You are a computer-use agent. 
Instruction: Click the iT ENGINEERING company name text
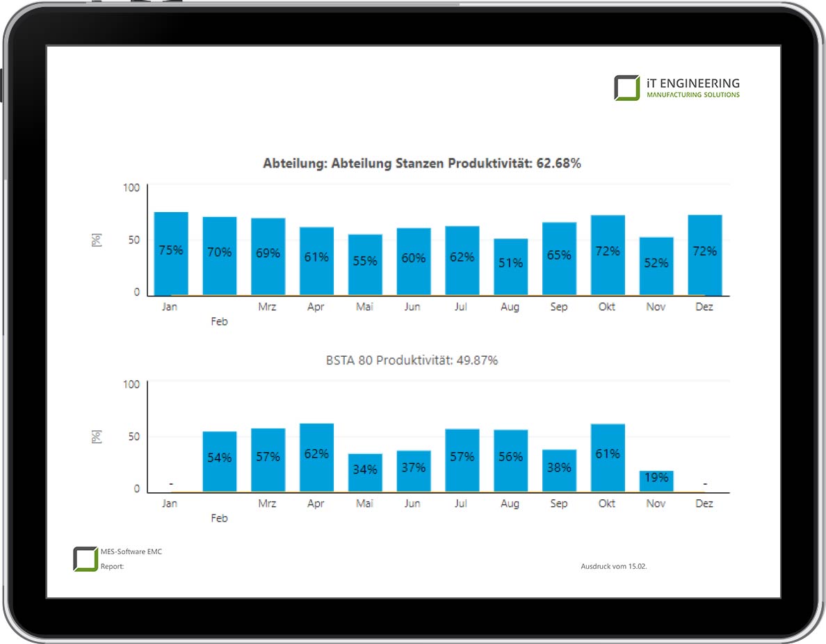[693, 83]
